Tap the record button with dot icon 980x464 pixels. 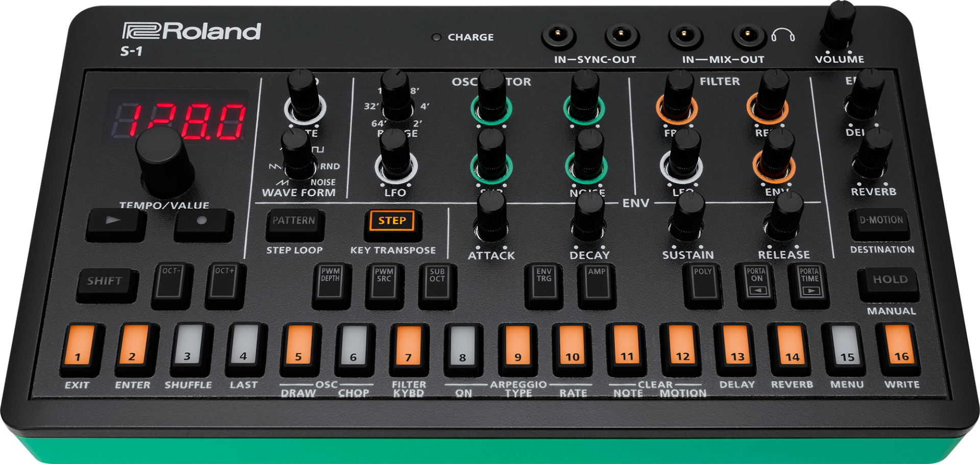click(x=203, y=225)
